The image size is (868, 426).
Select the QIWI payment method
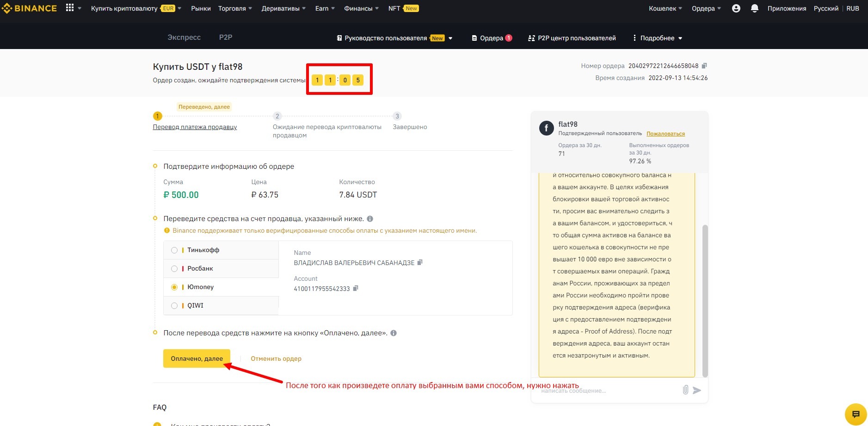point(174,306)
